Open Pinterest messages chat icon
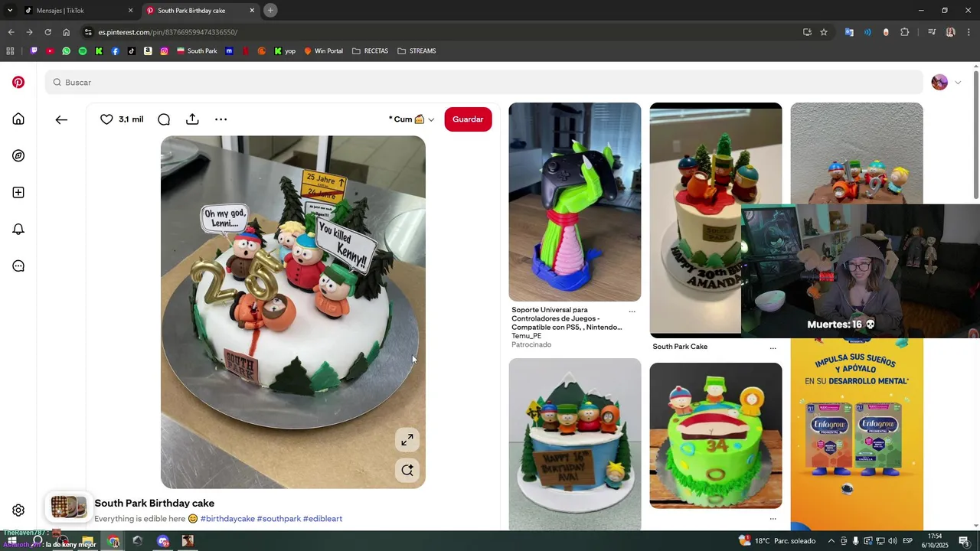The width and height of the screenshot is (980, 551). point(18,266)
